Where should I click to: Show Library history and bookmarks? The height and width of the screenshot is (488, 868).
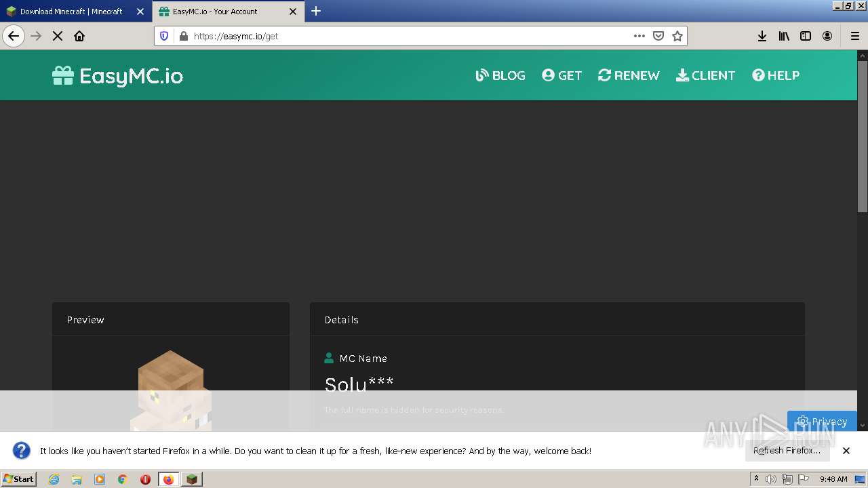pyautogui.click(x=784, y=36)
